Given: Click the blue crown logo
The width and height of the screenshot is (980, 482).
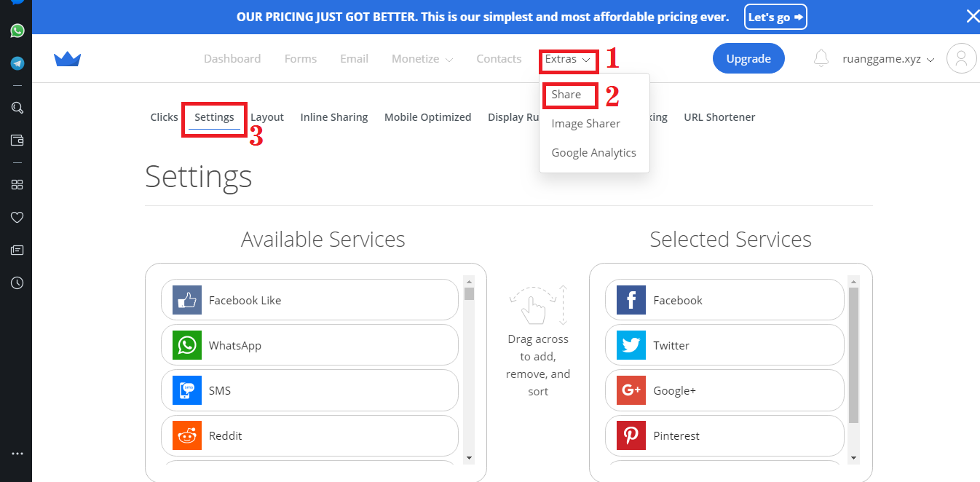Looking at the screenshot, I should pyautogui.click(x=67, y=59).
